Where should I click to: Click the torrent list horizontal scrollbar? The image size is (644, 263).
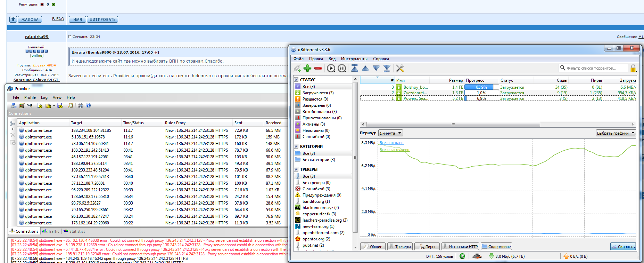[x=453, y=124]
